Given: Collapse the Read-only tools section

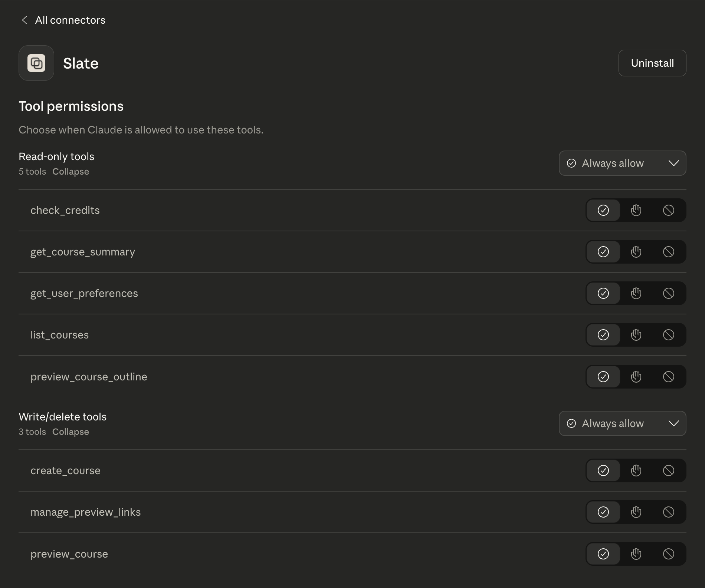Looking at the screenshot, I should click(70, 172).
